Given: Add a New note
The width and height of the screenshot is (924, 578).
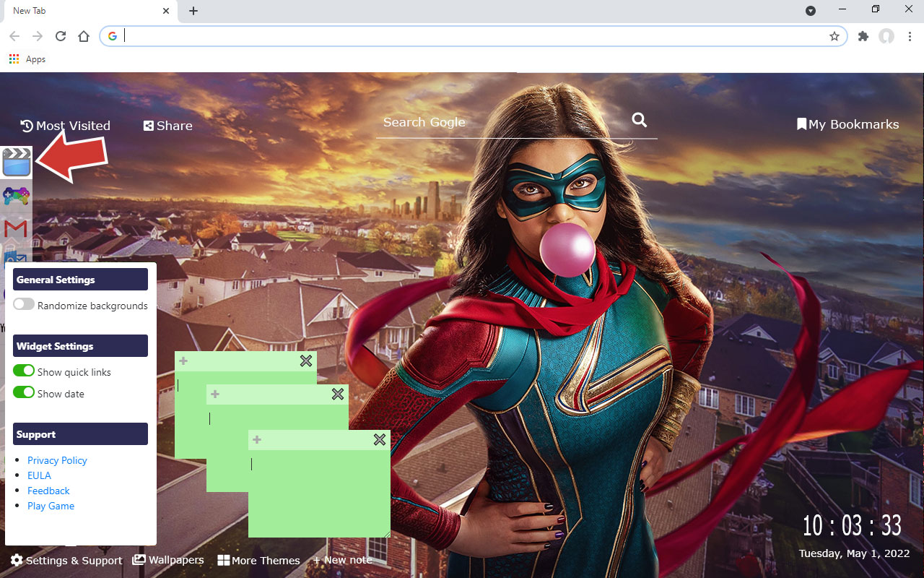Looking at the screenshot, I should tap(342, 560).
